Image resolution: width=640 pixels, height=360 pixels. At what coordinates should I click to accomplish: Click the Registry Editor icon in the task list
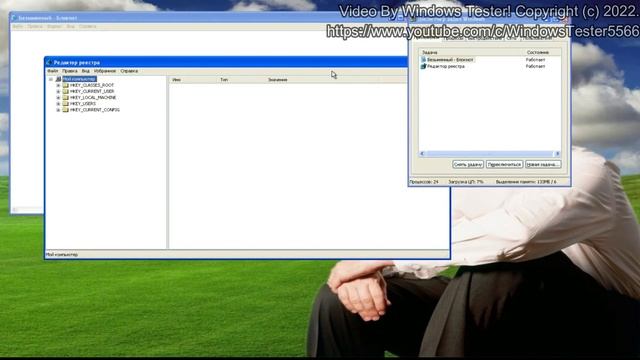[423, 66]
